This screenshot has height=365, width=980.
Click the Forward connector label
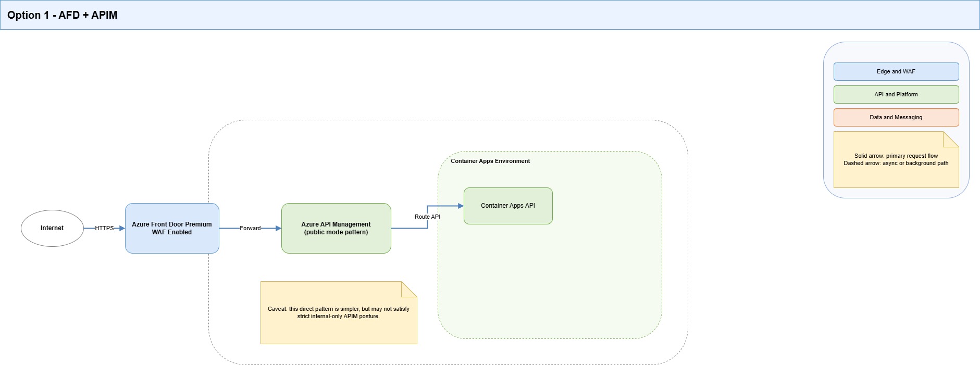(x=250, y=228)
